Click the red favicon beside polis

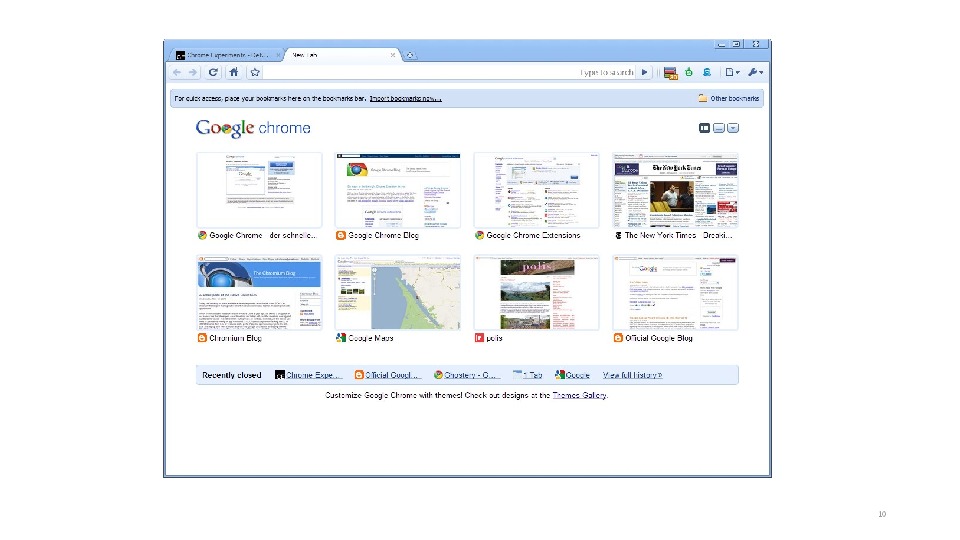click(x=479, y=338)
